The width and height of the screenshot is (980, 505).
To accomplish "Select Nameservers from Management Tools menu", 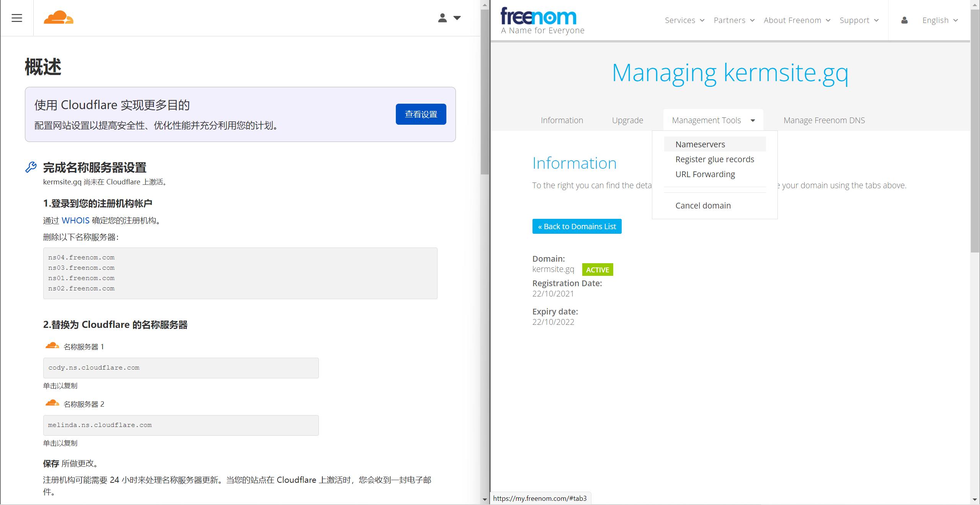I will point(700,144).
